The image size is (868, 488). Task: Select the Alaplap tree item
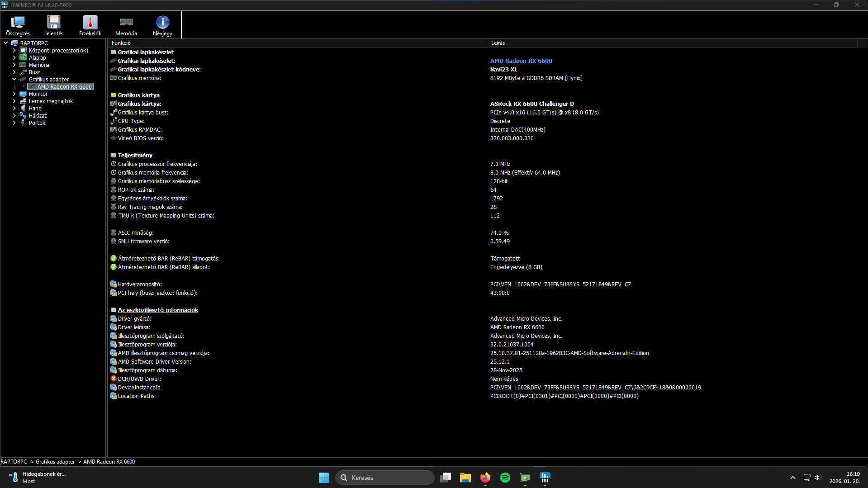[x=38, y=58]
